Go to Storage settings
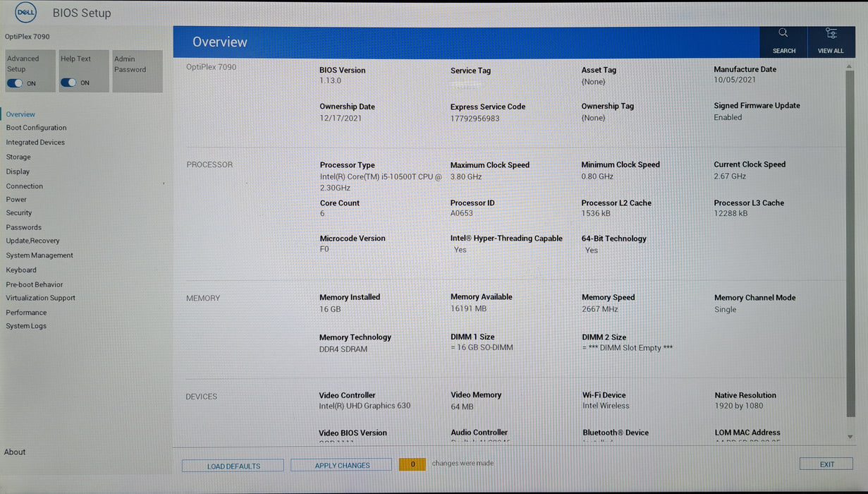The height and width of the screenshot is (494, 868). point(18,157)
